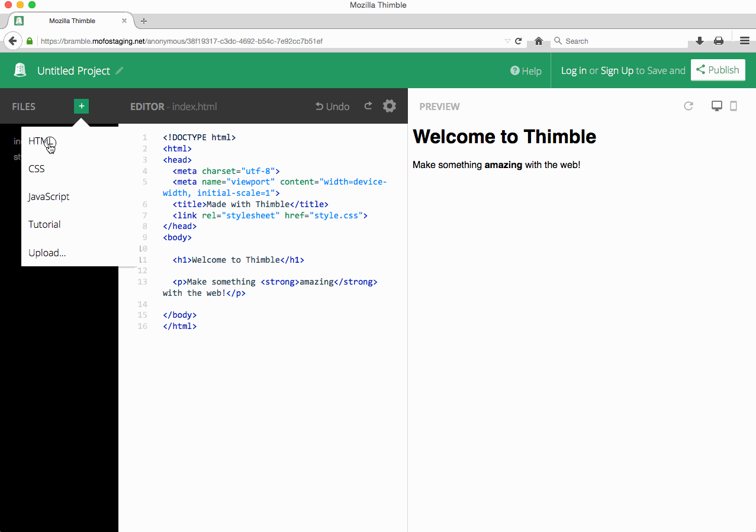756x532 pixels.
Task: Select Tutorial from the add-file dropdown
Action: pyautogui.click(x=44, y=224)
